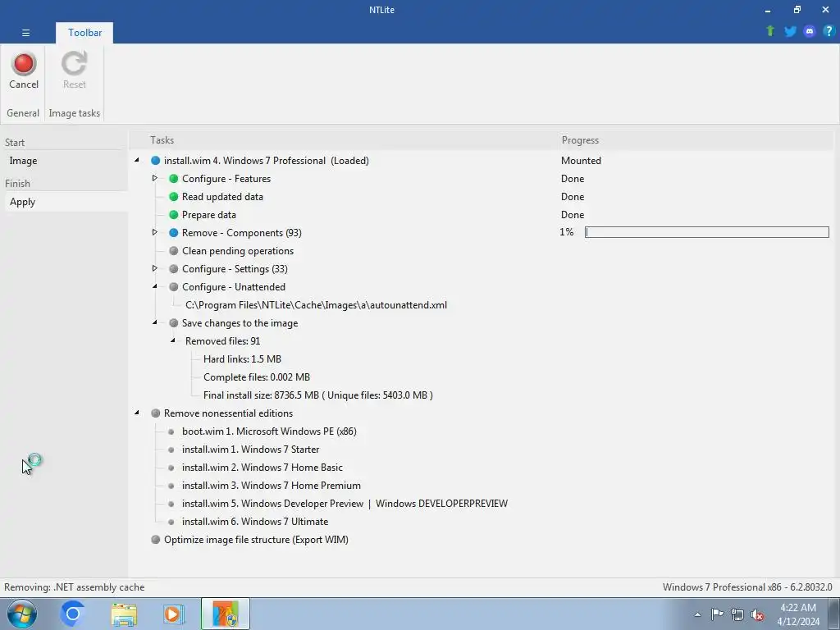This screenshot has height=630, width=840.
Task: Collapse the Remove nonessential editions node
Action: (x=137, y=413)
